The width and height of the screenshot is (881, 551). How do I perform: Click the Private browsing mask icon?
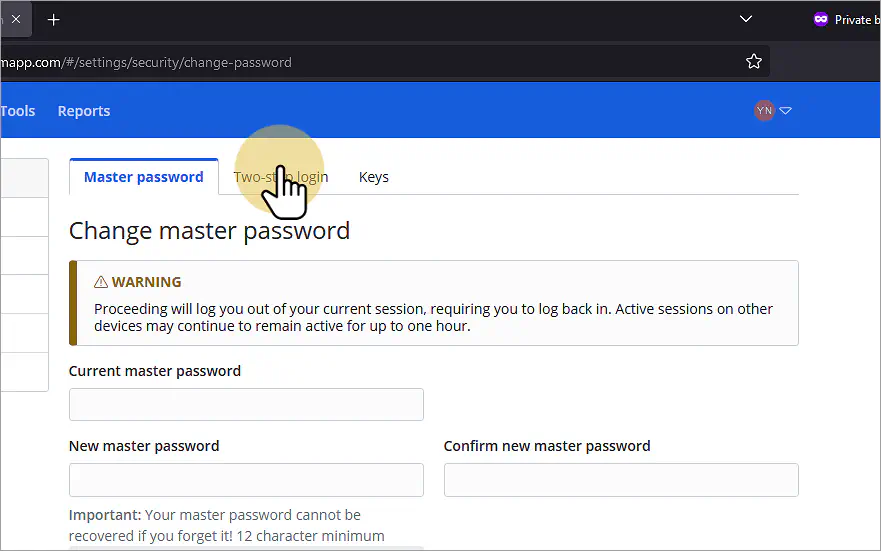pyautogui.click(x=821, y=20)
